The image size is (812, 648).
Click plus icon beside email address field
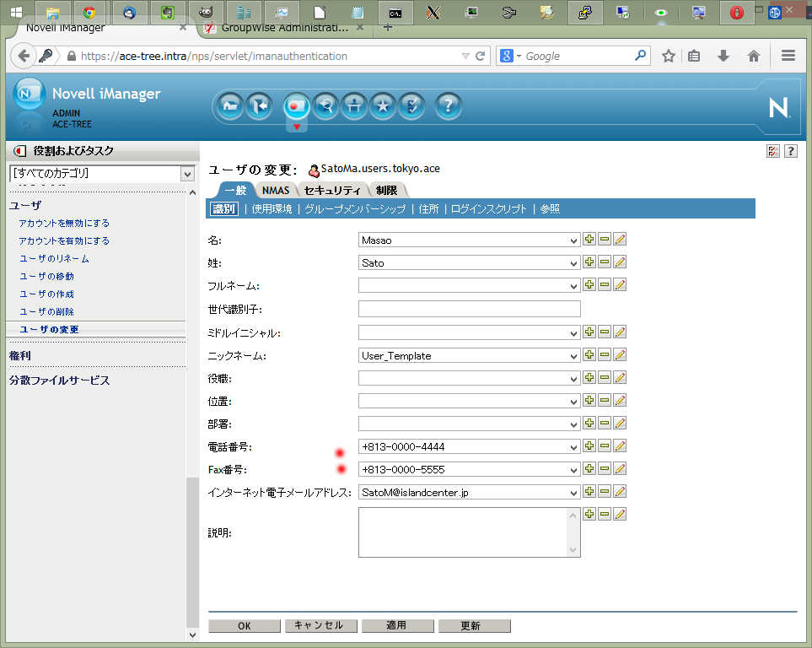click(x=589, y=491)
